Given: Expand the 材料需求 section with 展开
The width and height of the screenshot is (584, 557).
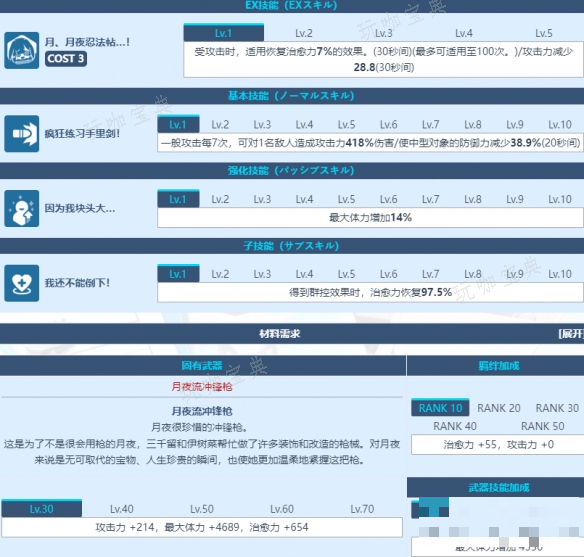Looking at the screenshot, I should pos(571,334).
